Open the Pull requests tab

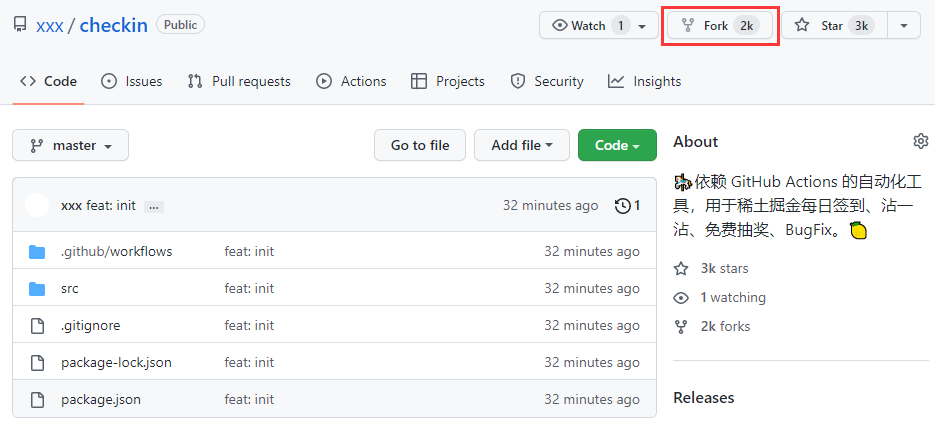point(239,82)
